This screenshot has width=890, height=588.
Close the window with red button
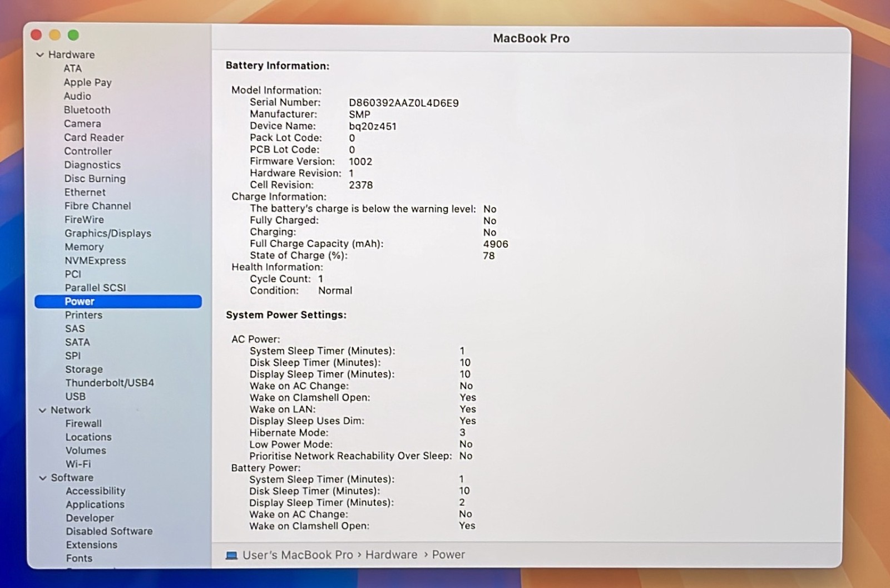coord(37,35)
